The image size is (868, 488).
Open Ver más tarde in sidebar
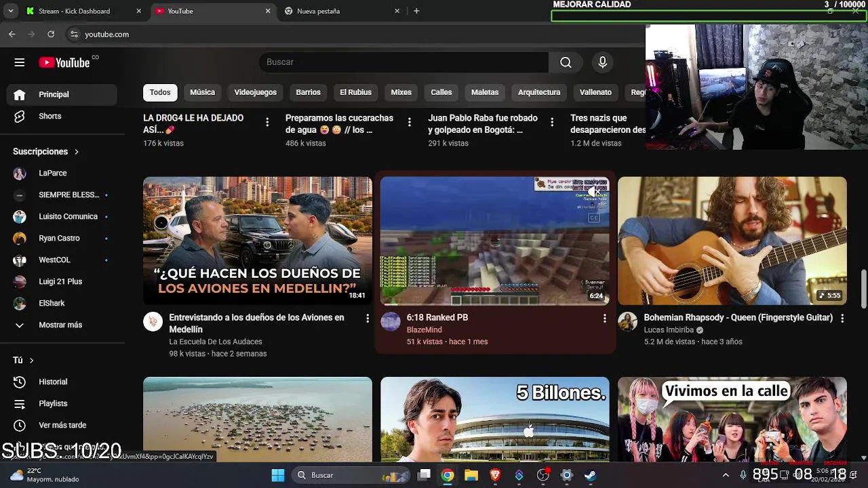pos(62,425)
